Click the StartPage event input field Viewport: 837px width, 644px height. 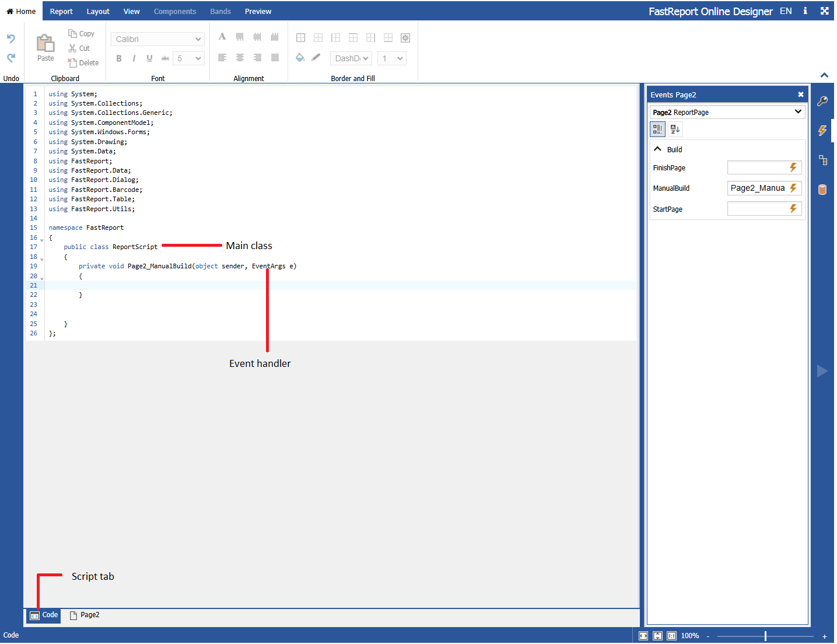pos(765,209)
